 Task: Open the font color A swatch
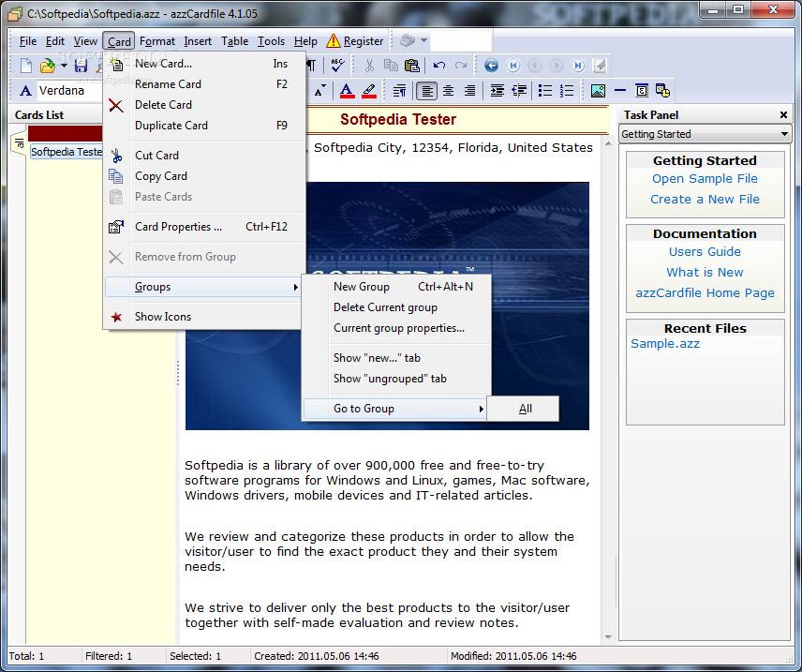pos(347,91)
